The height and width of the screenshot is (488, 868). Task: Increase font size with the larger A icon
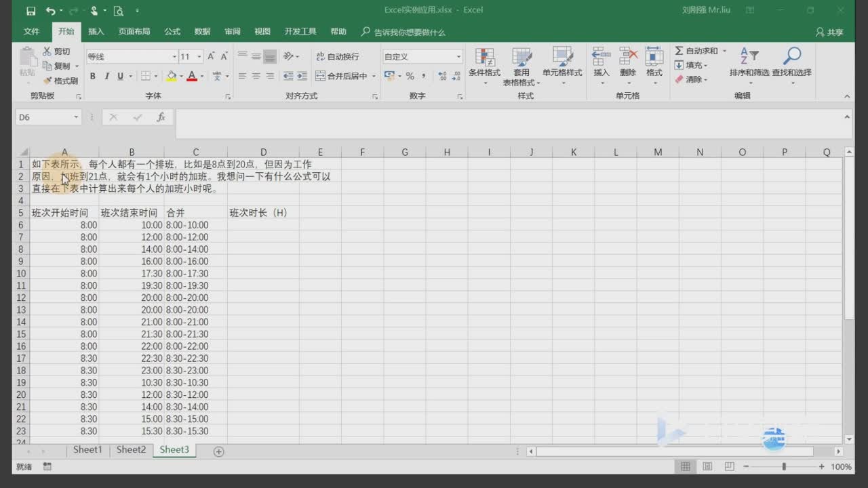tap(212, 56)
